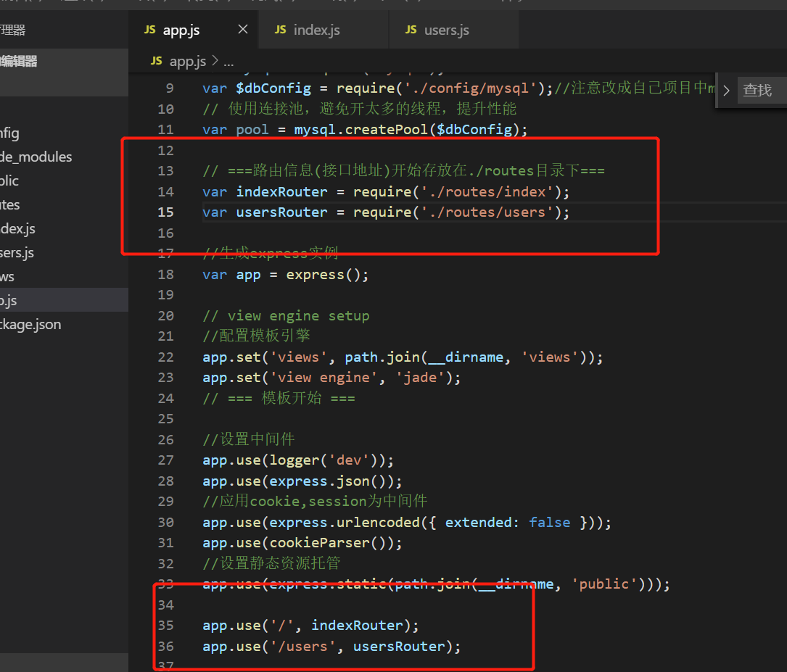Click '__dirname' on line 22

[466, 357]
